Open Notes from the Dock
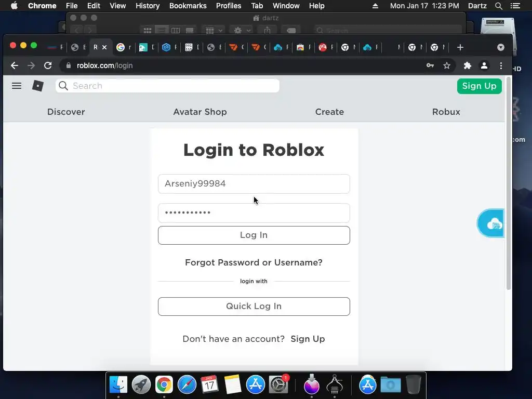The image size is (532, 399). tap(233, 385)
